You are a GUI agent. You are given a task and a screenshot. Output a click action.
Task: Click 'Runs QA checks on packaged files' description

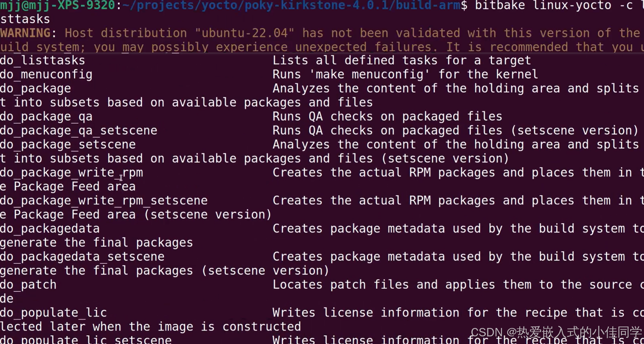[387, 117]
